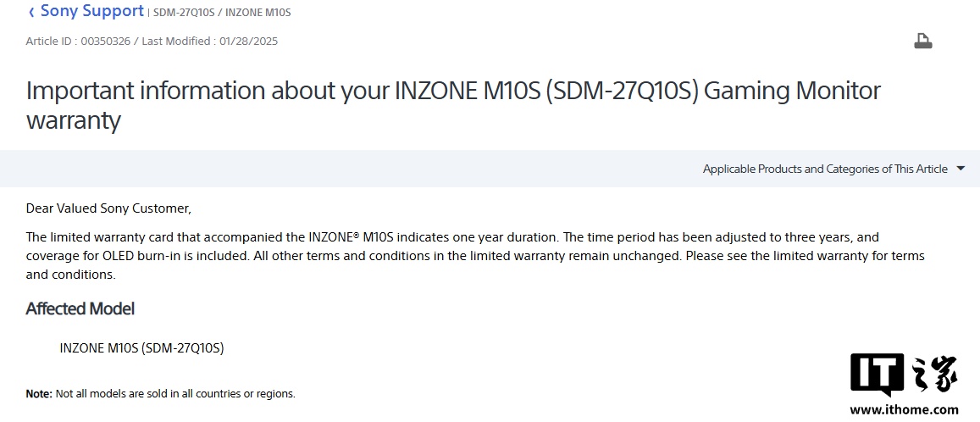The width and height of the screenshot is (980, 422).
Task: Select the SDM-27Q10S breadcrumb
Action: pyautogui.click(x=185, y=13)
